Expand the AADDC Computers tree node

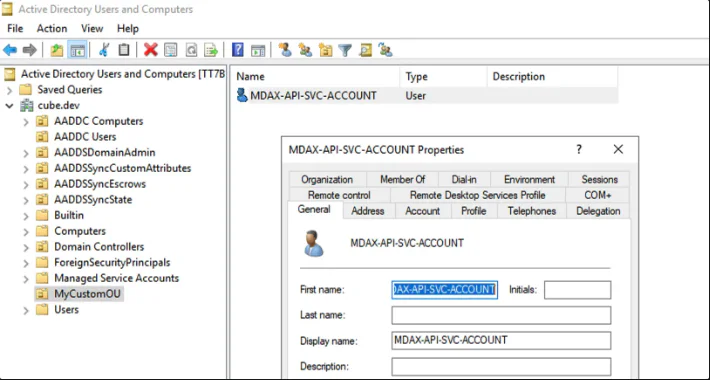[26, 121]
